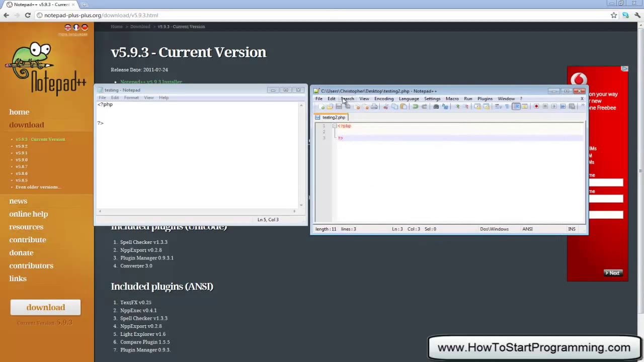Stop macro recording in Notepad++ toolbar

click(x=545, y=107)
